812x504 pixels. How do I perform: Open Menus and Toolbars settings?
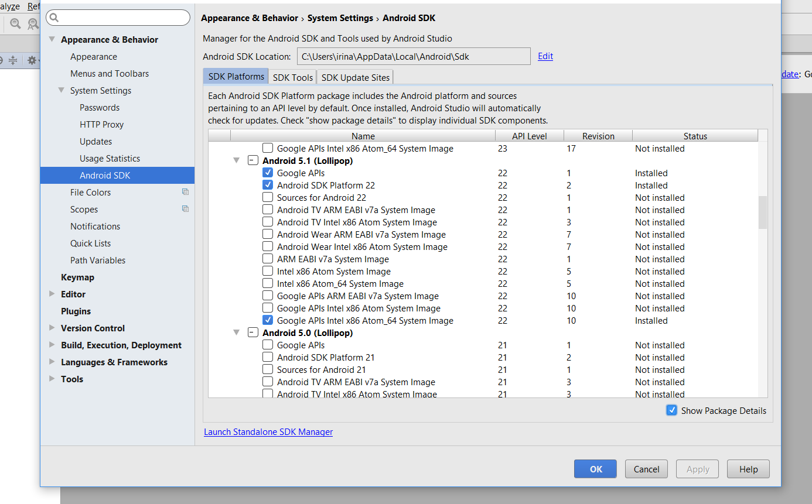coord(110,74)
